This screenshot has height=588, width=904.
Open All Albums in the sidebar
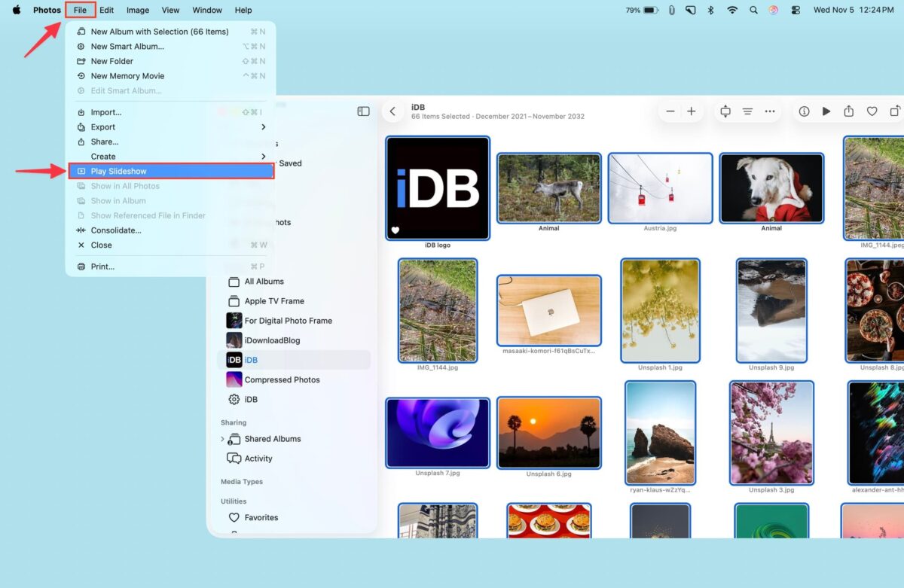(294, 282)
